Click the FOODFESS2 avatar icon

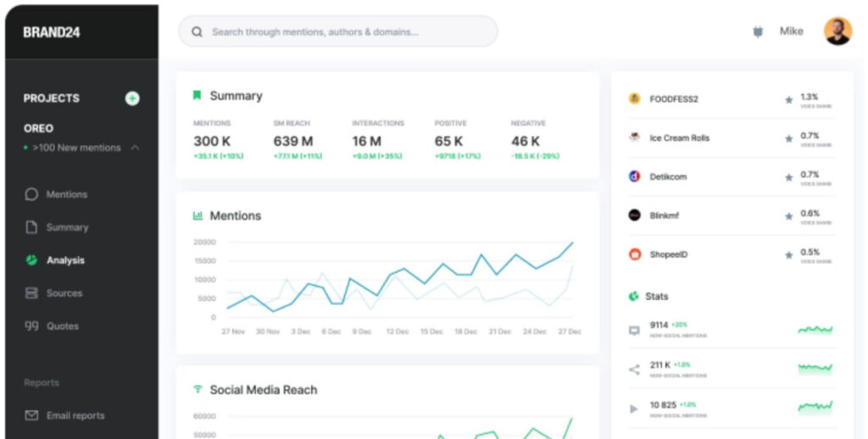634,98
